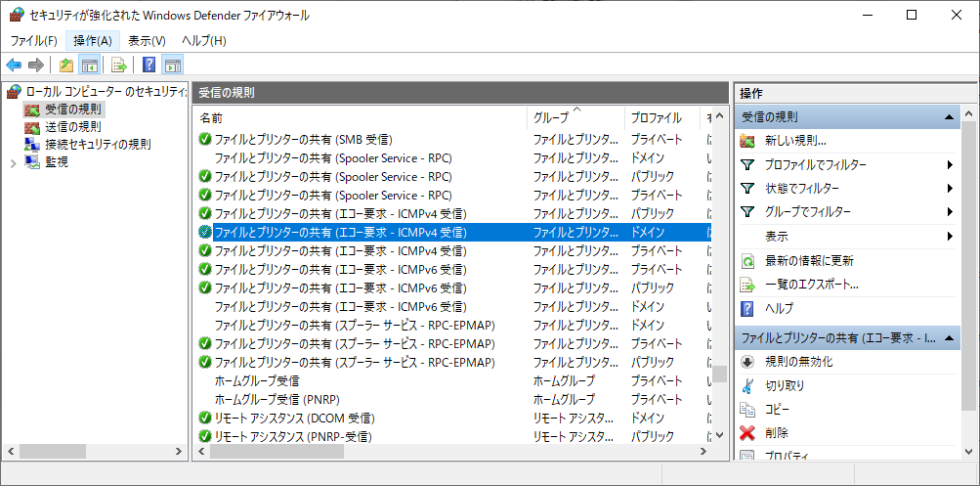Select the リモート アシスタンス (PNRP-受信) rule
Screen dimensions: 980x486
pyautogui.click(x=452, y=435)
